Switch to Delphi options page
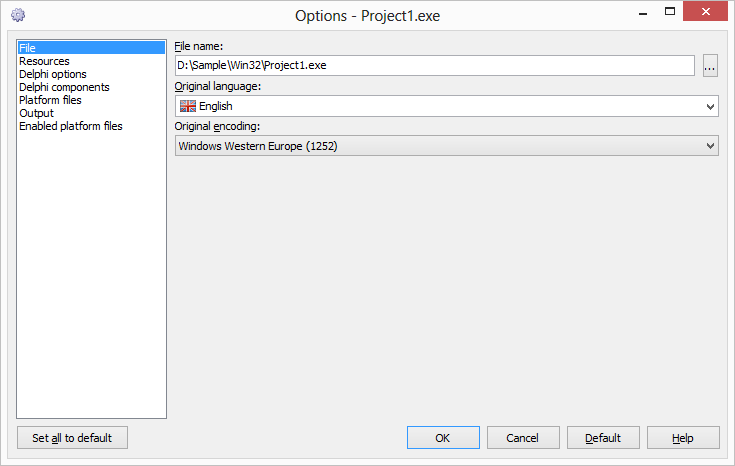Image resolution: width=735 pixels, height=466 pixels. (52, 74)
